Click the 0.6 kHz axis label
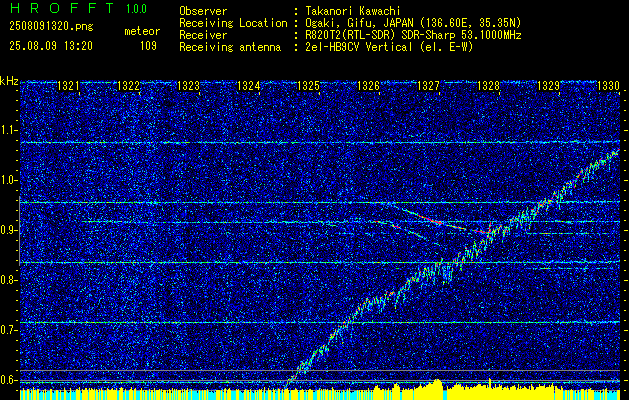The width and height of the screenshot is (629, 400). point(8,380)
